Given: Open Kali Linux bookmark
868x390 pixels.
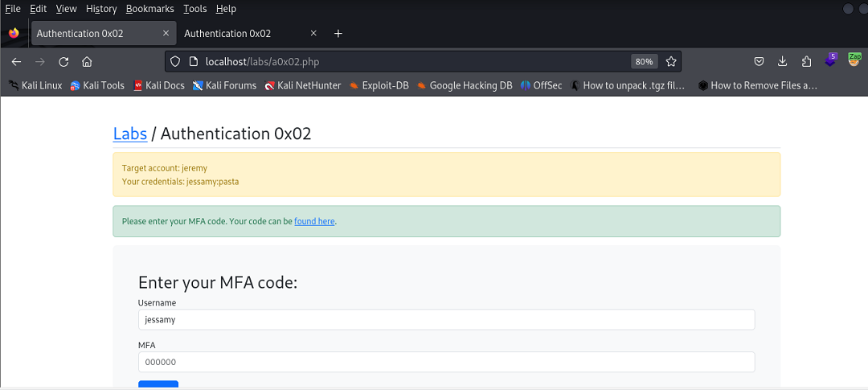Looking at the screenshot, I should click(35, 85).
